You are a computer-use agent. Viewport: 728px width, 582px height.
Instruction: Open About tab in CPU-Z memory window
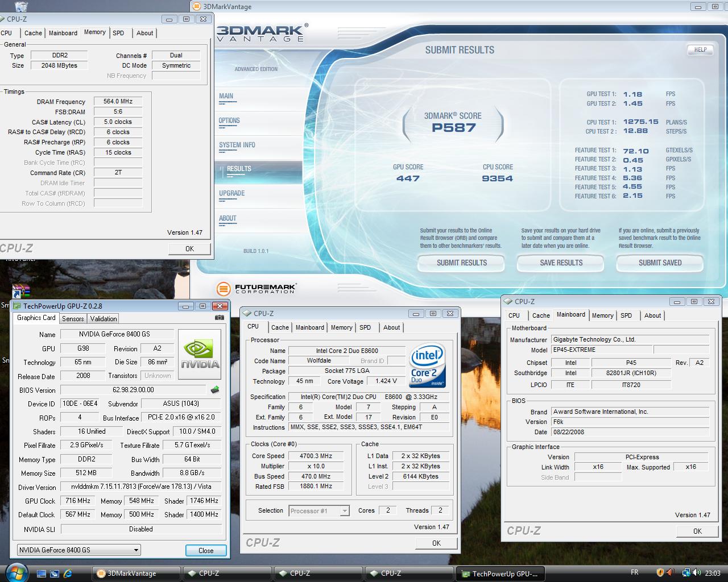click(x=144, y=33)
